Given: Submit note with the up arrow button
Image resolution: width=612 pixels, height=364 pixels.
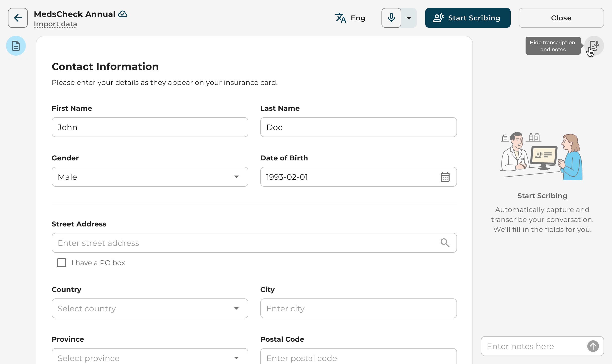Looking at the screenshot, I should 593,346.
